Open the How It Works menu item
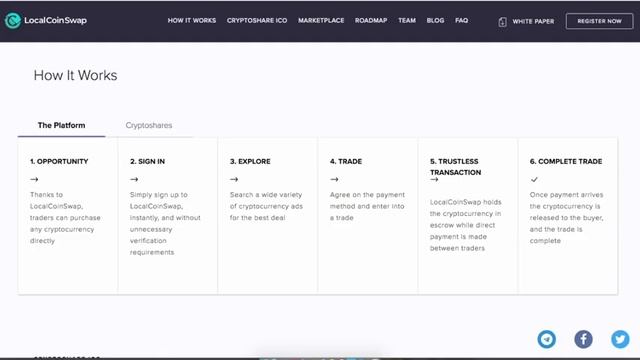The height and width of the screenshot is (360, 640). point(192,20)
